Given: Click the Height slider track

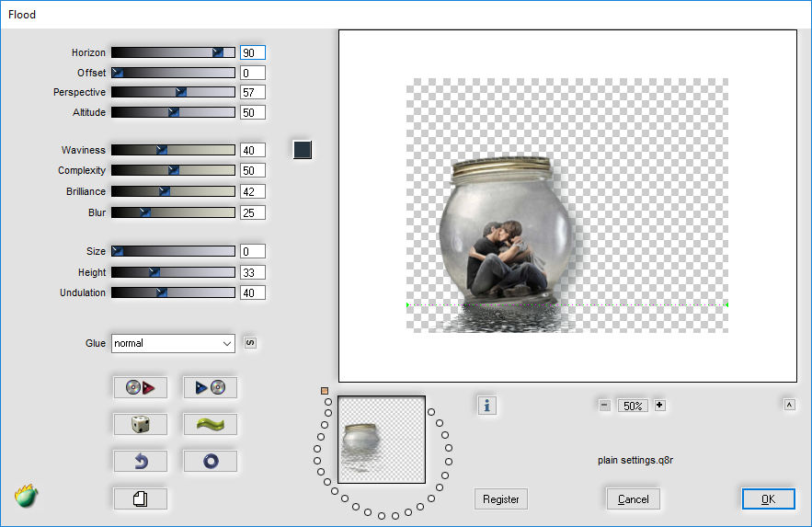Looking at the screenshot, I should [x=173, y=272].
